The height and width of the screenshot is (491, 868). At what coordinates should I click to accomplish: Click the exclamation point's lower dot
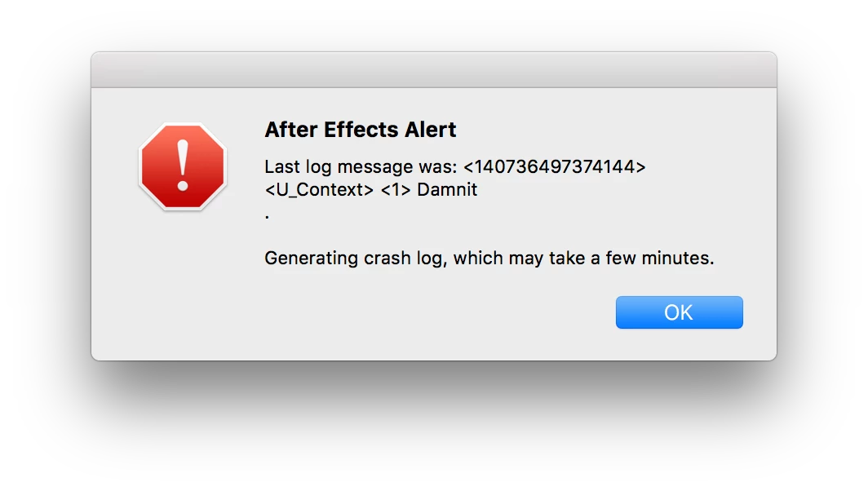pos(181,185)
